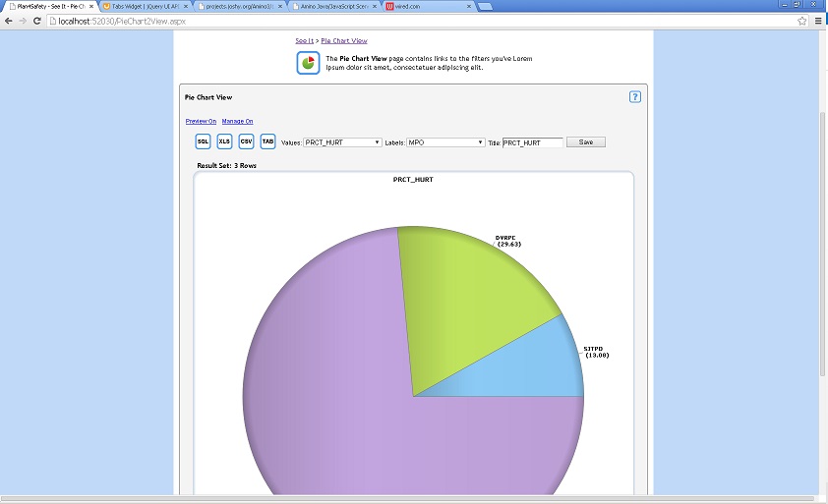Click the Title input field
828x504 pixels.
point(532,142)
